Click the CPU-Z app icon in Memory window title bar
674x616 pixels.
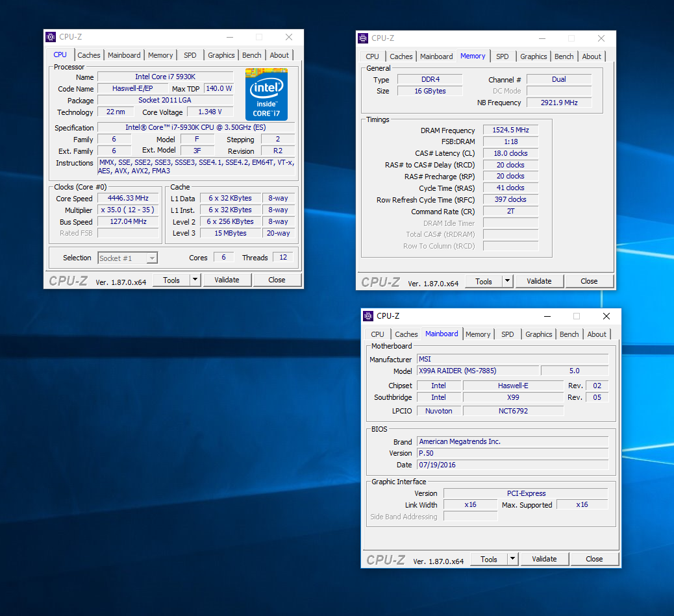pyautogui.click(x=363, y=38)
